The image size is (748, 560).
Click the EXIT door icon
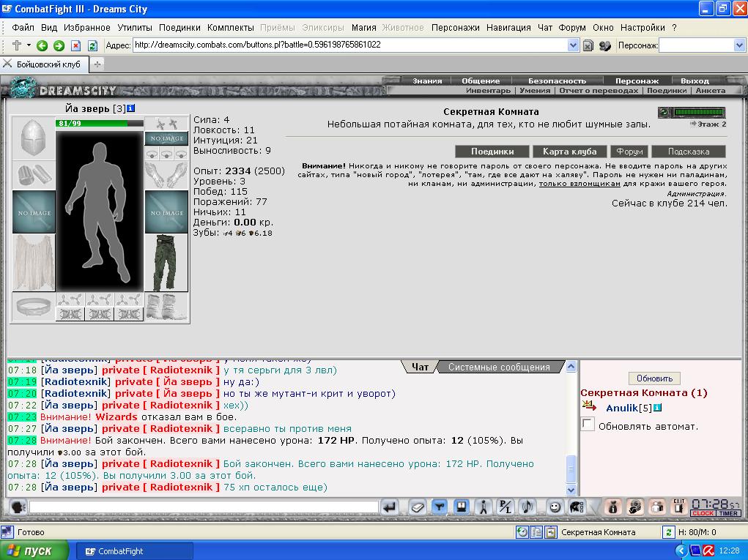pos(679,507)
